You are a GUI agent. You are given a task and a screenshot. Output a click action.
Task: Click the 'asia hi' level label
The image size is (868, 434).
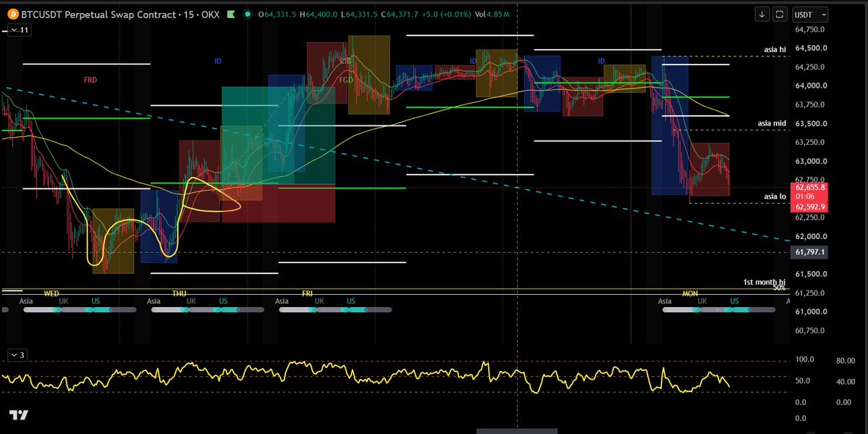coord(775,49)
